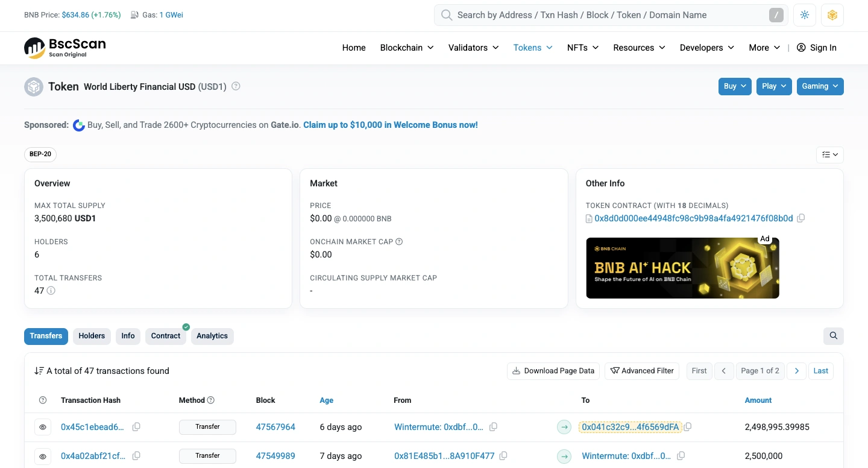Select the Transfers tab
This screenshot has width=868, height=468.
[x=46, y=336]
